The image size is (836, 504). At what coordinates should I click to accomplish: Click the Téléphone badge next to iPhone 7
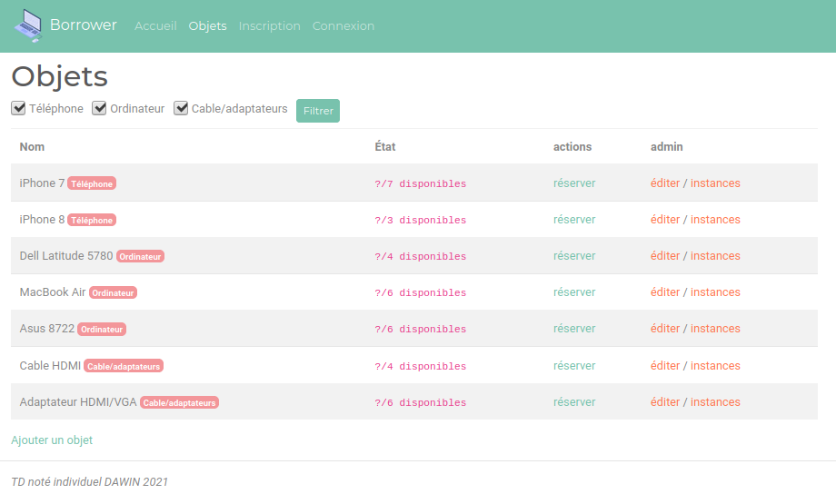click(x=92, y=183)
